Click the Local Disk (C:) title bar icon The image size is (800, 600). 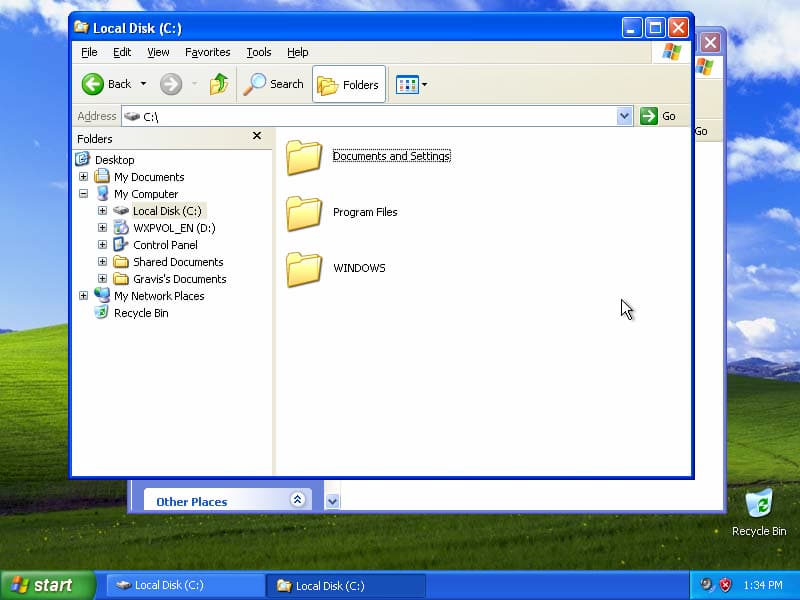tap(81, 27)
